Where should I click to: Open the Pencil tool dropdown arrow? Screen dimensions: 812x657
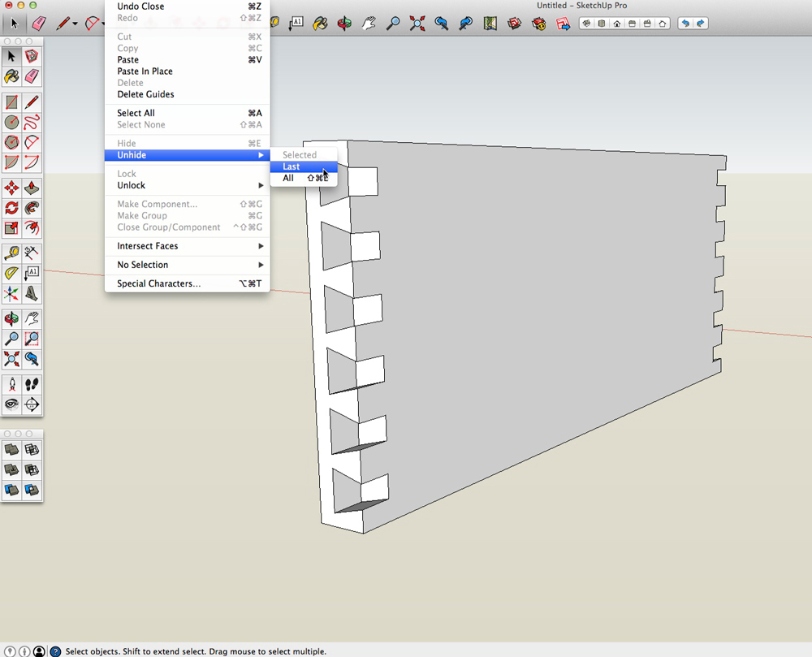point(75,24)
